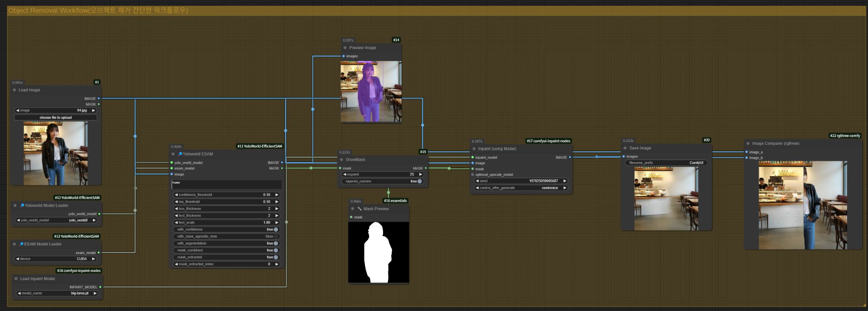Click the choose file to upload button
Viewport: 868px width, 311px height.
pos(56,118)
